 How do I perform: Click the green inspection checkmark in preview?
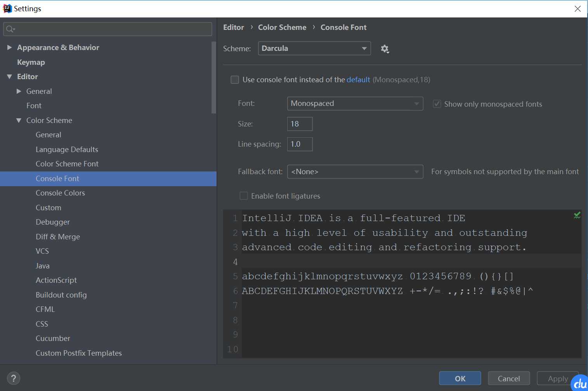pyautogui.click(x=577, y=215)
